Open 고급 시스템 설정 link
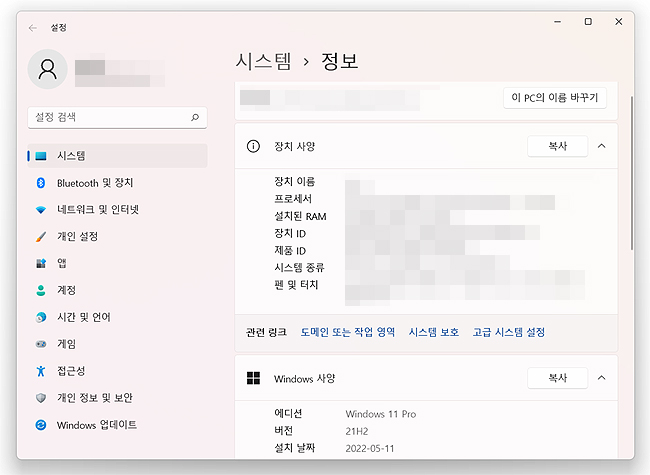Screen dimensions: 650x475 509,332
